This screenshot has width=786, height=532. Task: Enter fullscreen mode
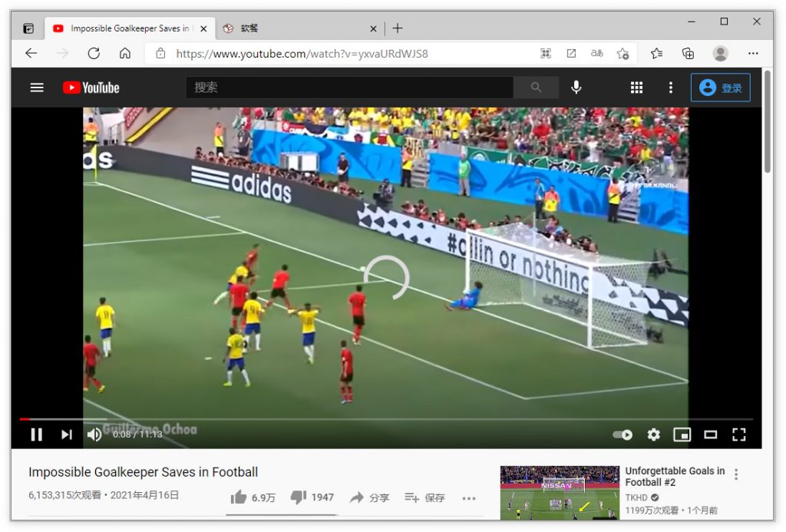point(739,435)
